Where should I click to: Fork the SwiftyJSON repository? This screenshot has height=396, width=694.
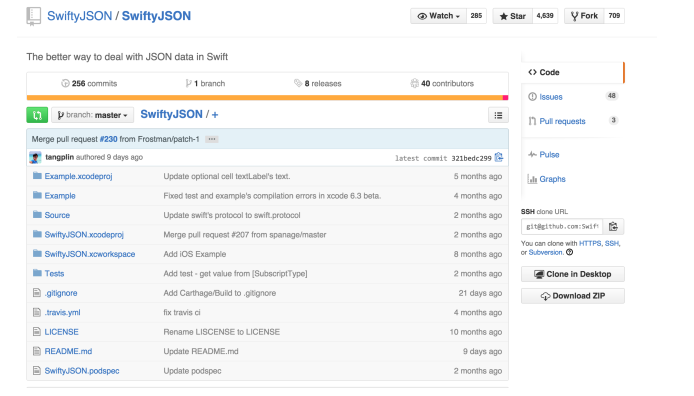point(584,16)
